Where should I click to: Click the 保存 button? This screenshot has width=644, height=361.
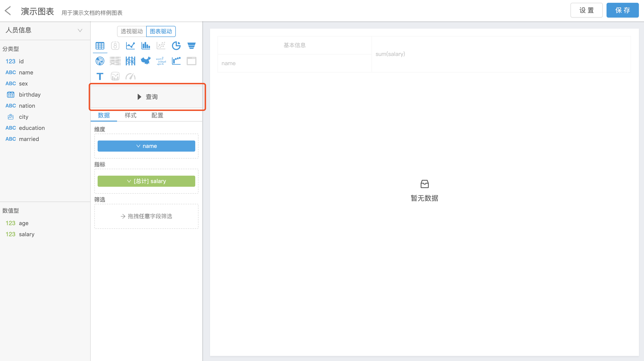tap(622, 10)
